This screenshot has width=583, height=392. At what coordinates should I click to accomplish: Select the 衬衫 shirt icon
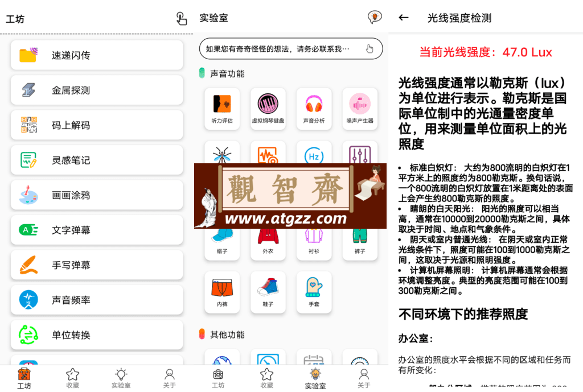pyautogui.click(x=314, y=244)
